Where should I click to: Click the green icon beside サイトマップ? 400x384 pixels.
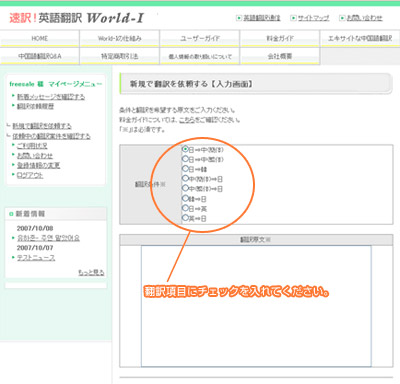(x=293, y=18)
